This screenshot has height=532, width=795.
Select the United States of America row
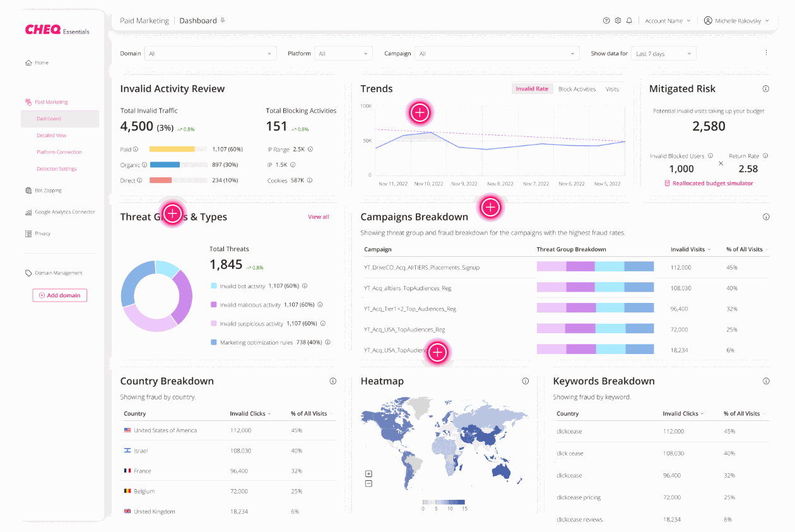227,430
